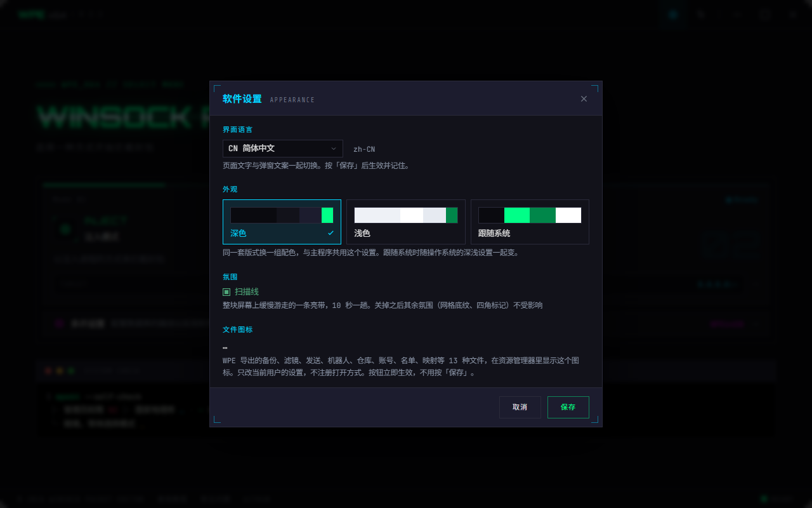The image size is (812, 508).
Task: Click the 文件图标 section heading
Action: [x=238, y=330]
